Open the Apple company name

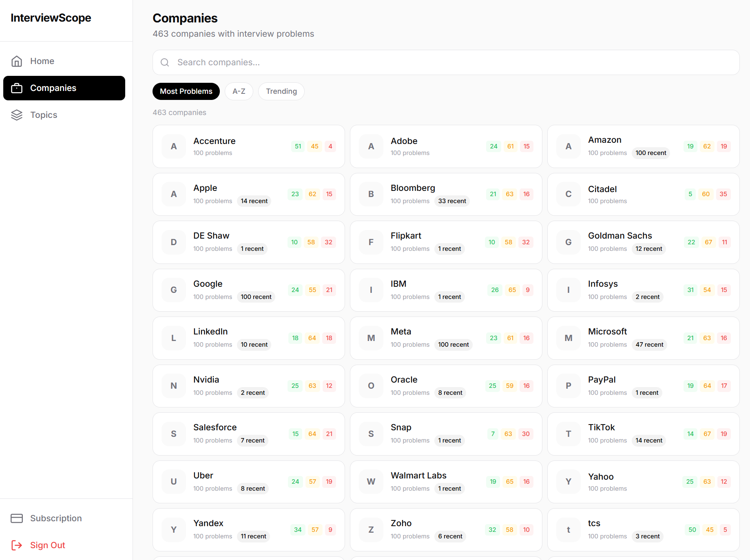[205, 188]
